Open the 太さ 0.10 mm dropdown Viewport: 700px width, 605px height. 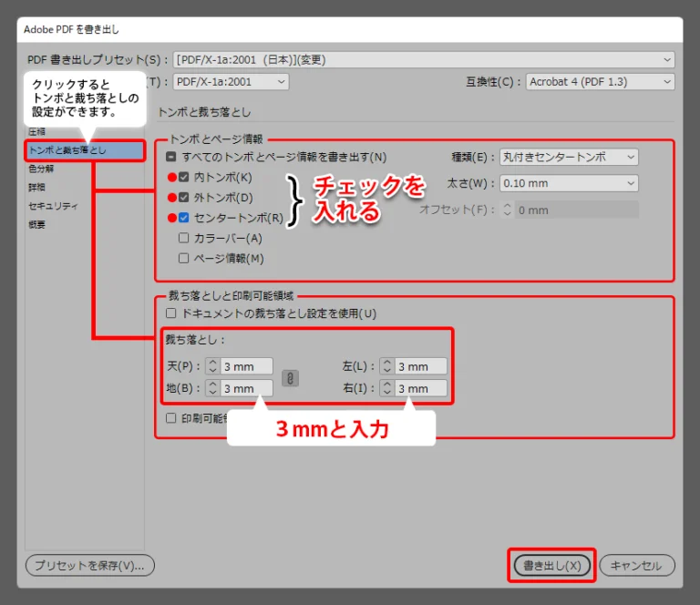569,184
